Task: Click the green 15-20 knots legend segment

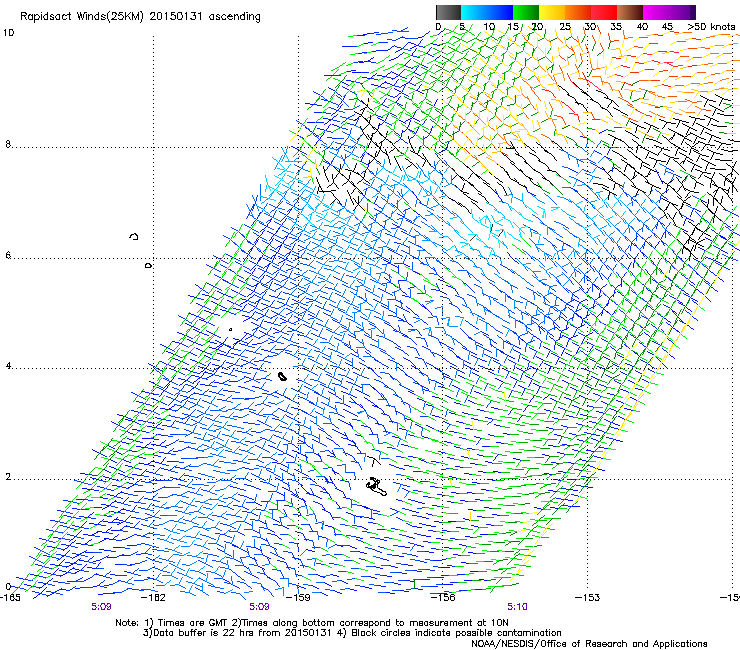Action: (526, 12)
